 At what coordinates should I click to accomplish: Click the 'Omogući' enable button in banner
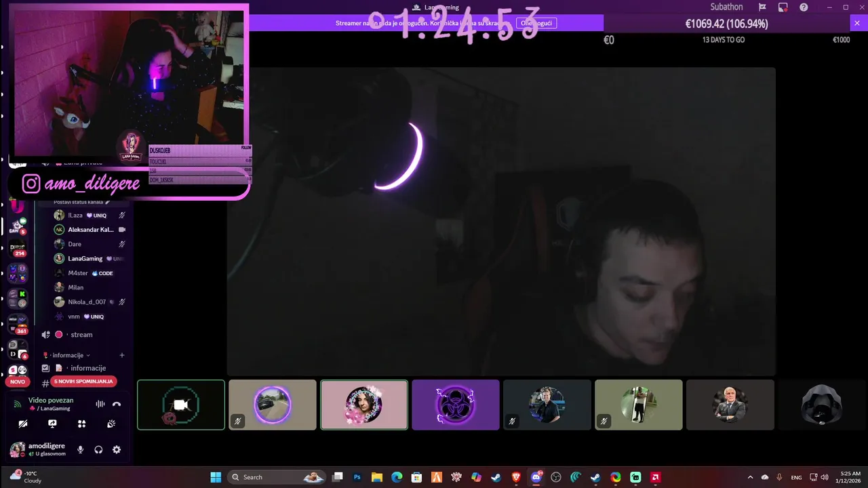pyautogui.click(x=536, y=23)
